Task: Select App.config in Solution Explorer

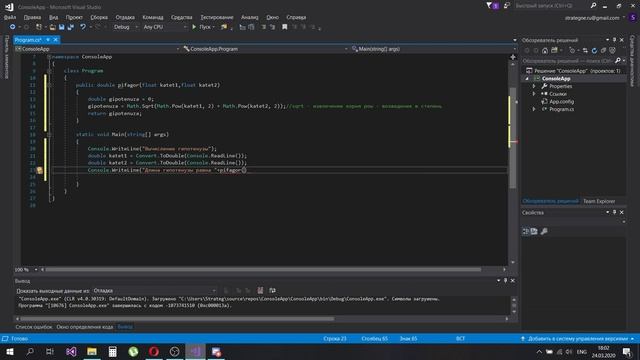Action: [561, 102]
